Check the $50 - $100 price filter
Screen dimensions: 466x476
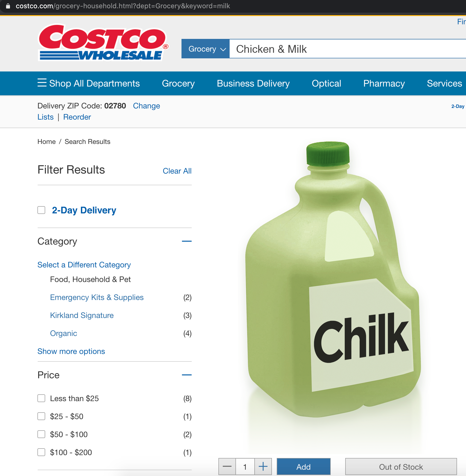41,434
